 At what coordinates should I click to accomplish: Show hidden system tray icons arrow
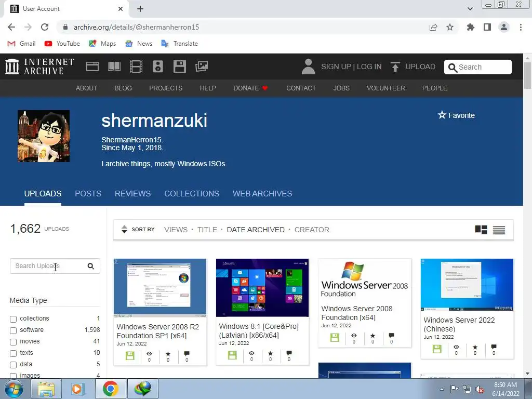(x=442, y=389)
